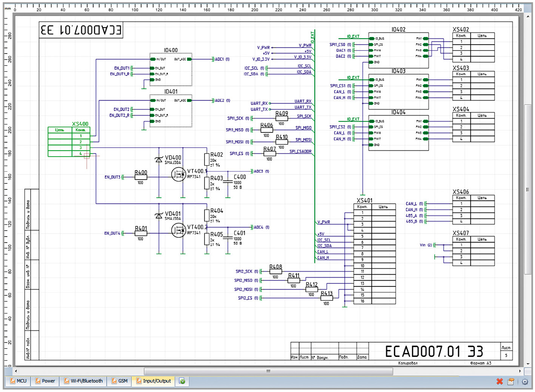This screenshot has height=392, width=535.
Task: Click the IO402 block in schematic
Action: pyautogui.click(x=398, y=50)
